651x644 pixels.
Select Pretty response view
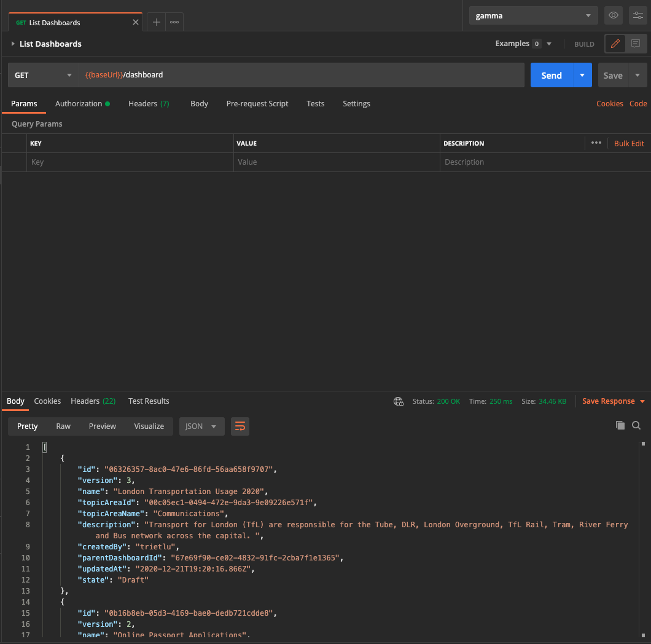[x=28, y=426]
